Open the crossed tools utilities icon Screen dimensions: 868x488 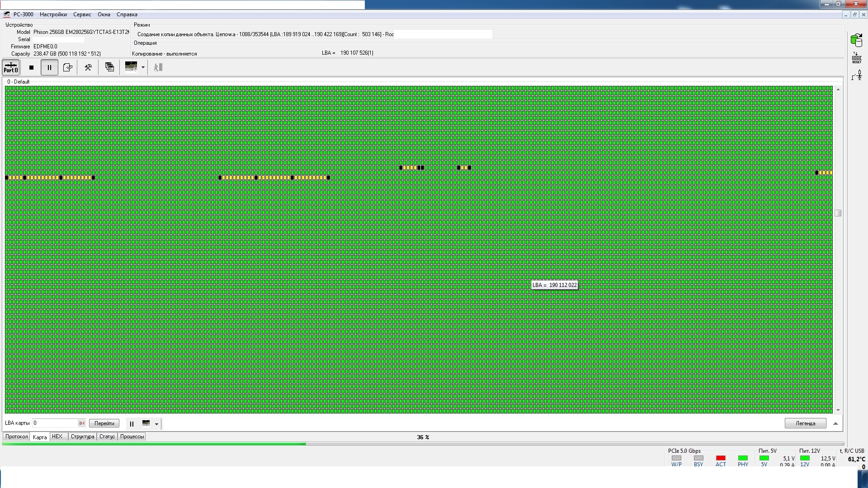click(x=88, y=67)
